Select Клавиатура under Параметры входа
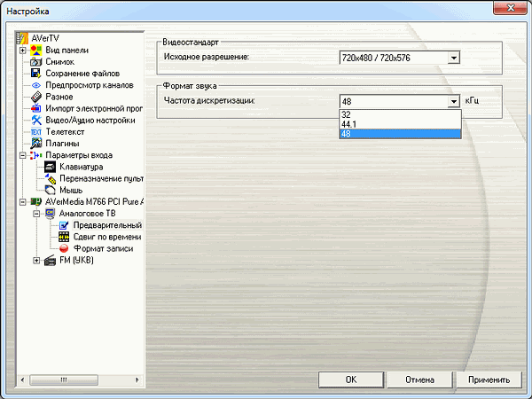532x399 pixels. pos(82,167)
